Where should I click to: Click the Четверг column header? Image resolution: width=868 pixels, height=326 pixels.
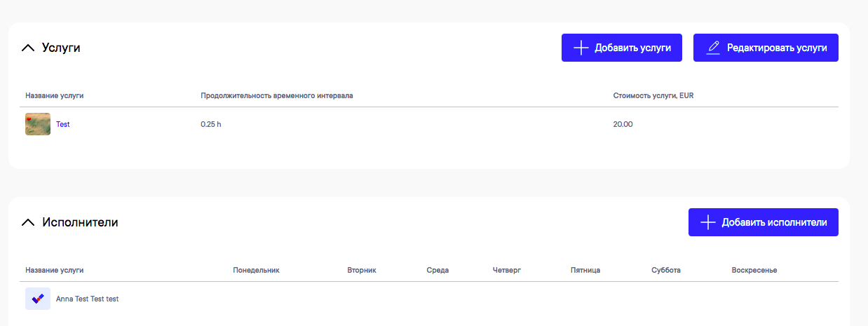(507, 270)
